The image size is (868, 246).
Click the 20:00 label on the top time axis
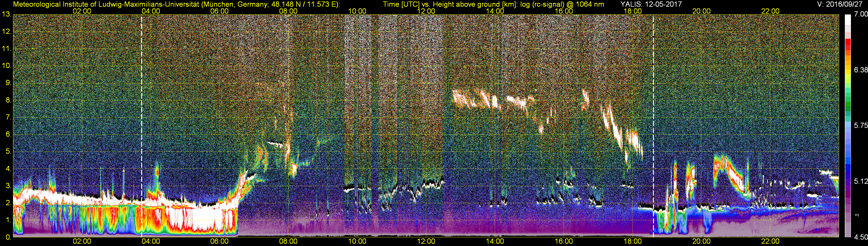pos(702,11)
